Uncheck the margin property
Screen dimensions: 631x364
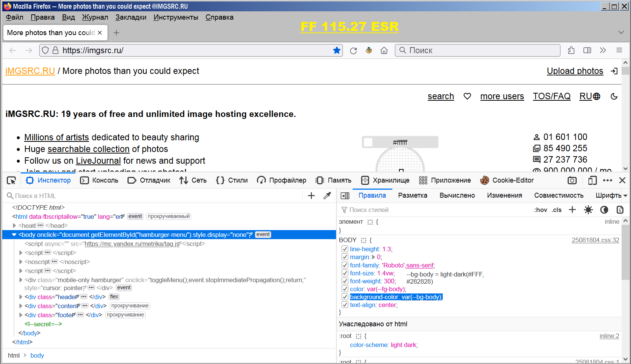click(x=345, y=257)
